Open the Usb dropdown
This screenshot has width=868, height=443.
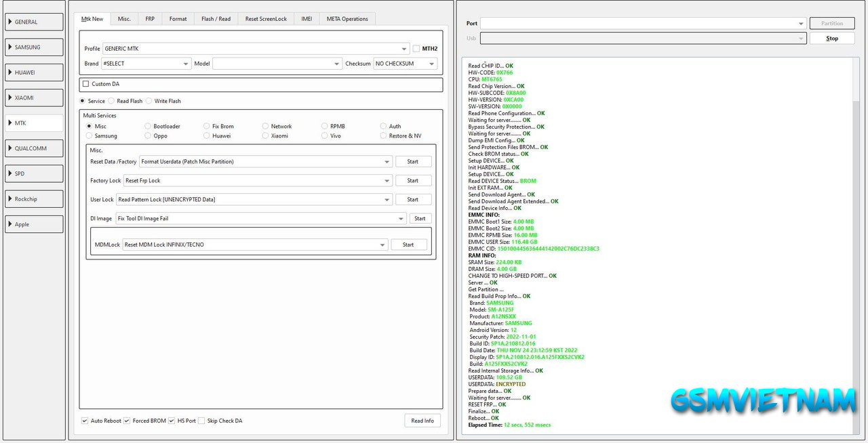(x=644, y=38)
